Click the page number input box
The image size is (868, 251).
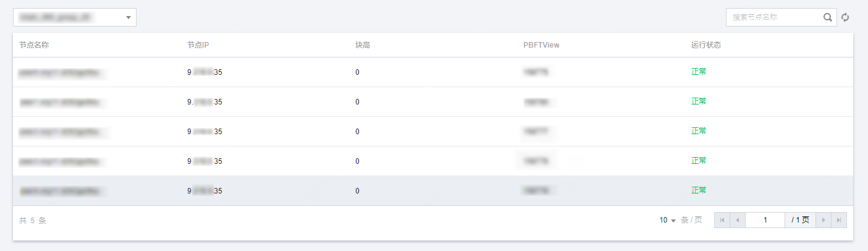tap(765, 220)
